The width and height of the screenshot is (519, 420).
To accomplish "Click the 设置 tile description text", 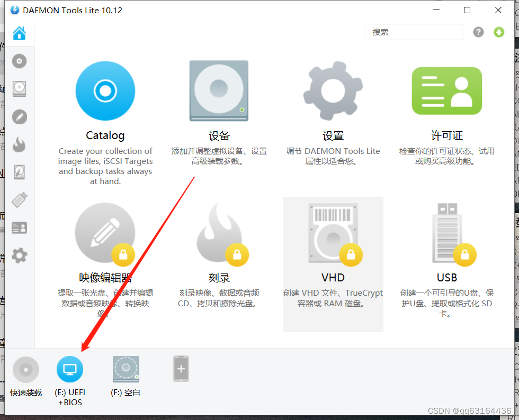I will point(333,156).
